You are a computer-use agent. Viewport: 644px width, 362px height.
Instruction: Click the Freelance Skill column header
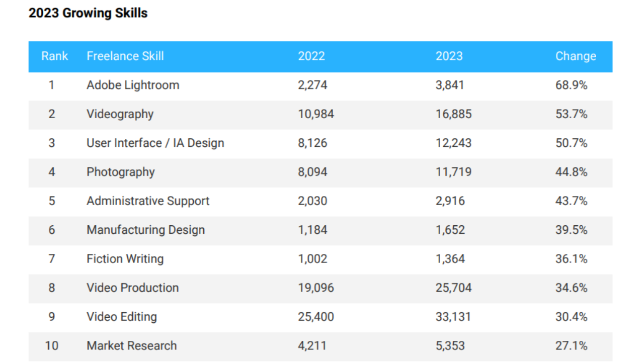click(x=125, y=56)
